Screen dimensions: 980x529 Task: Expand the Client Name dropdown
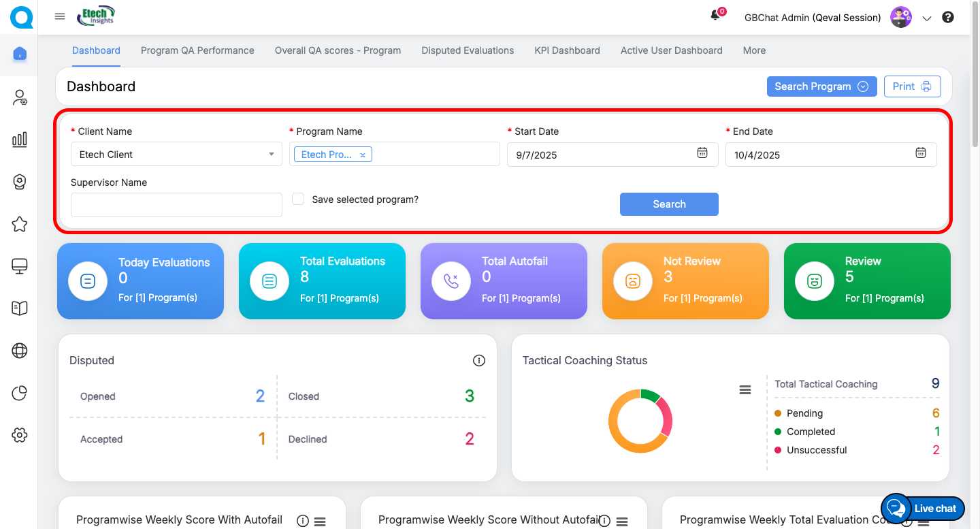(x=272, y=155)
